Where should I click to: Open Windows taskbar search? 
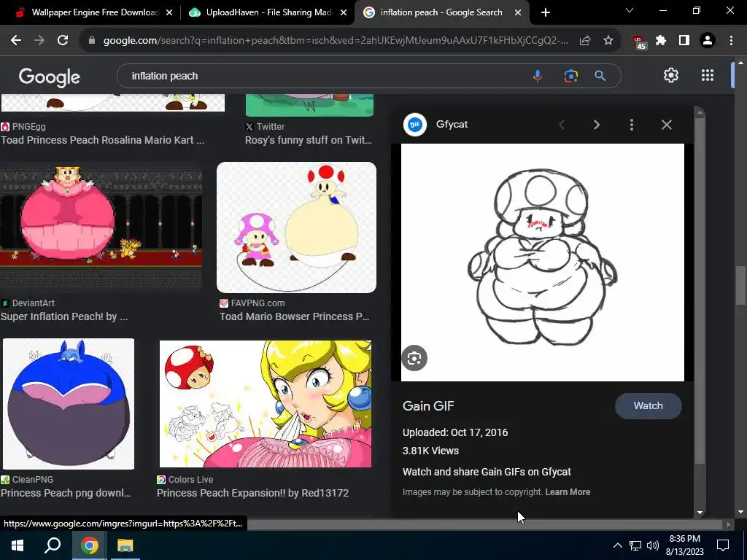pyautogui.click(x=53, y=545)
